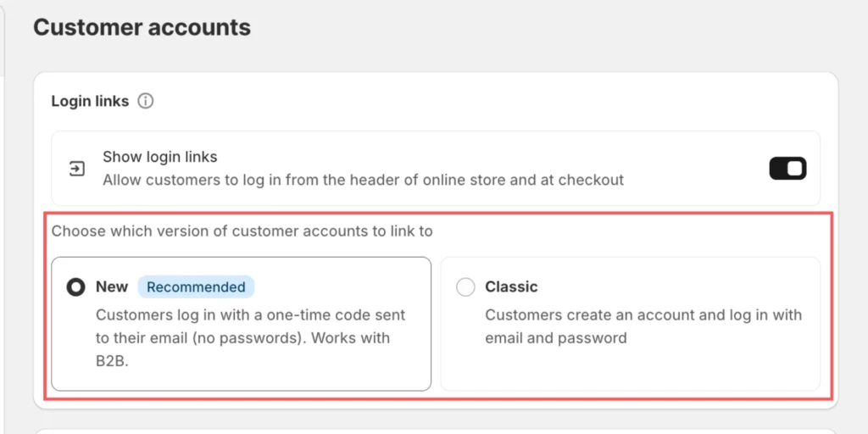Disable the Show login links switch
This screenshot has height=434, width=868.
click(x=787, y=169)
